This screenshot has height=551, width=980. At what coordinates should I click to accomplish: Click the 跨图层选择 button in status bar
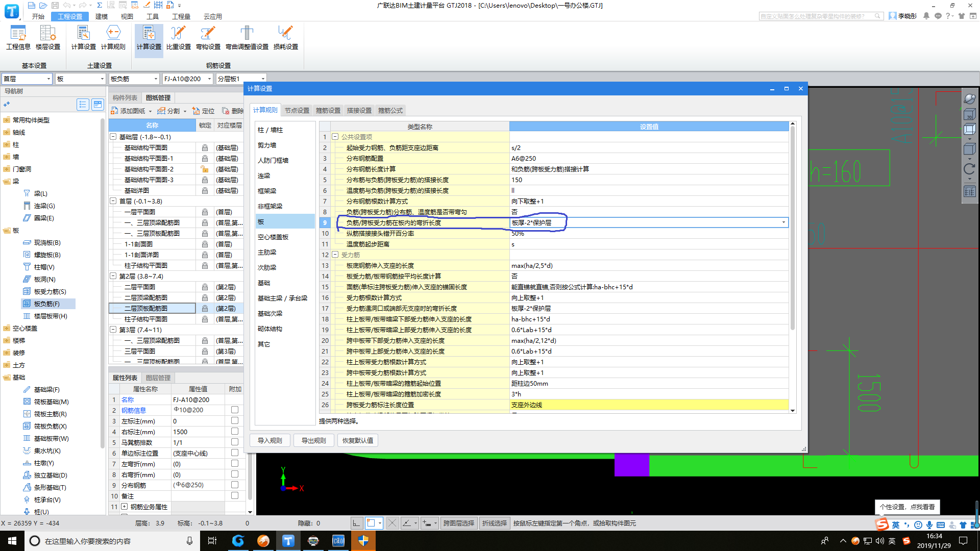pyautogui.click(x=459, y=523)
